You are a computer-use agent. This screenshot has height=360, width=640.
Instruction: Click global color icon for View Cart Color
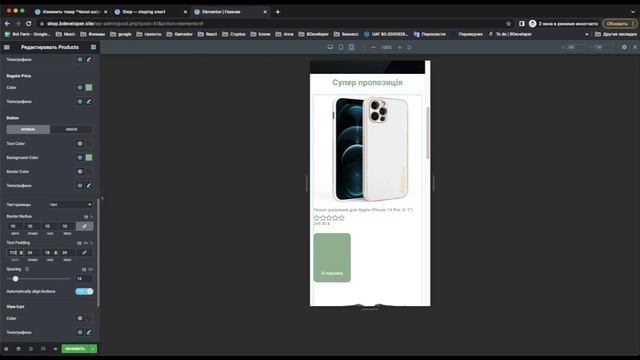coord(80,318)
